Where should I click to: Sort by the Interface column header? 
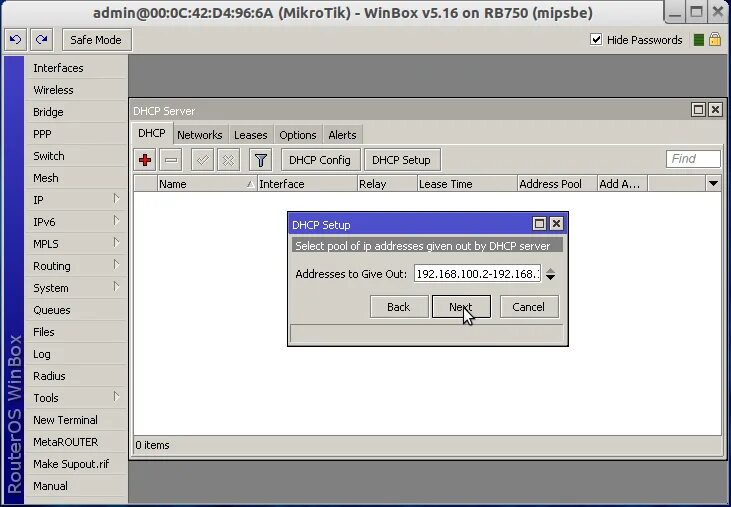point(307,184)
